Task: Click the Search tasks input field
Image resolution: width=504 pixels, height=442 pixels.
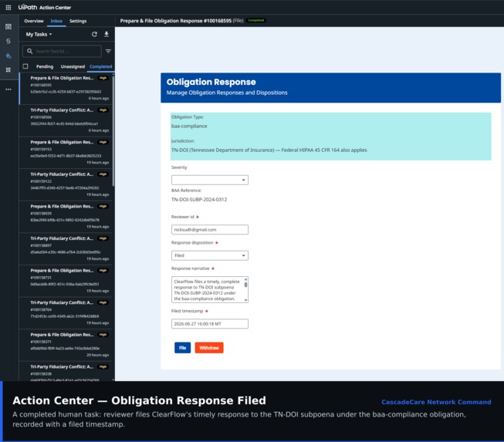Action: point(62,52)
